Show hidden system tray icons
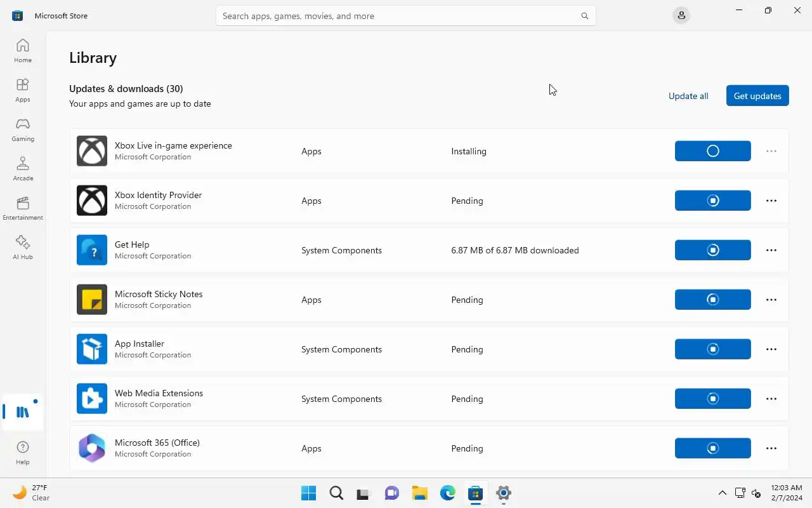 point(722,493)
